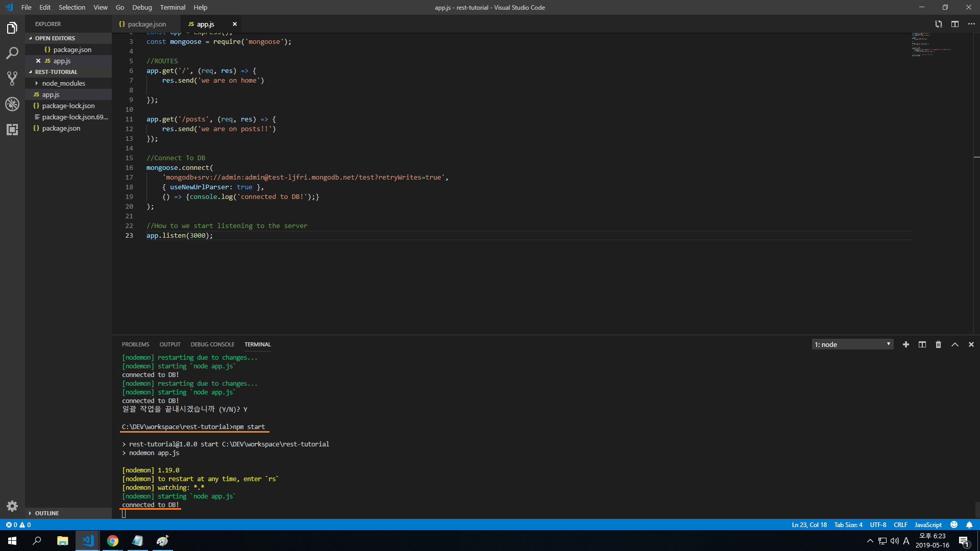The width and height of the screenshot is (980, 551).
Task: Show hidden system tray icons
Action: pos(870,541)
